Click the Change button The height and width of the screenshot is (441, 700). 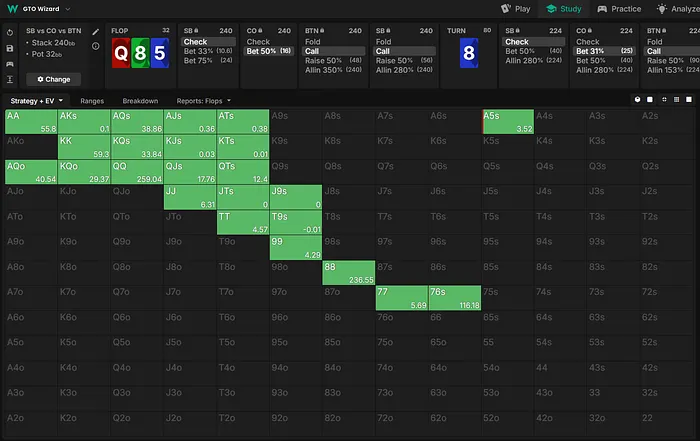coord(54,78)
